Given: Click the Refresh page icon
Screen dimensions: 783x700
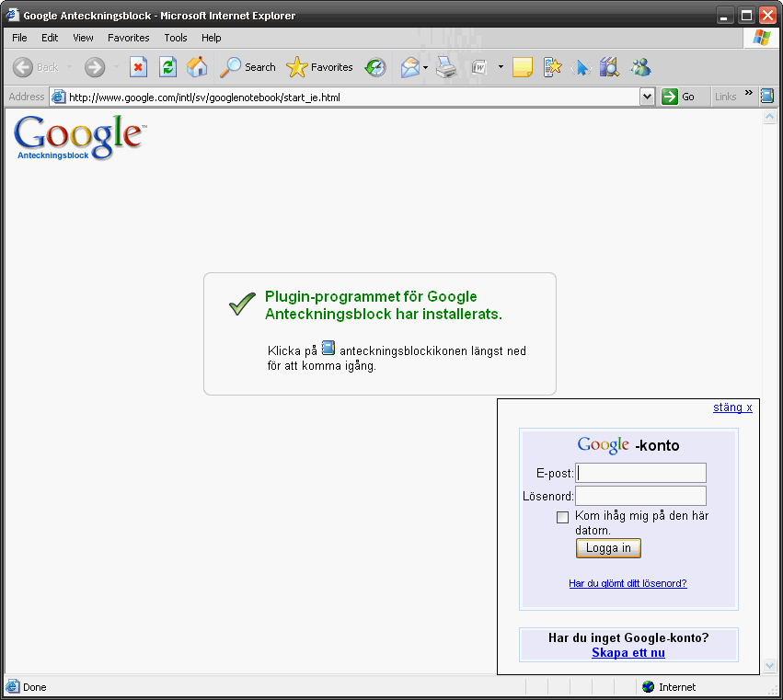Looking at the screenshot, I should 167,67.
